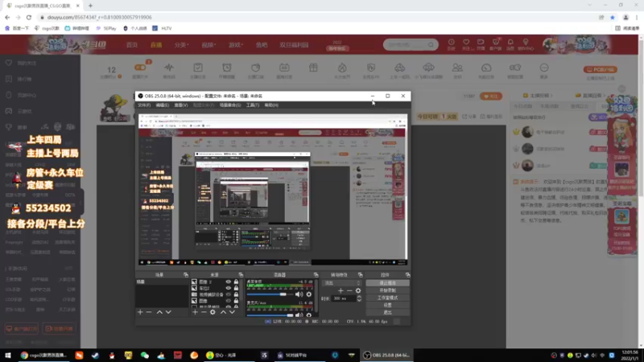
Task: Open OBS 工具(T) menu
Action: pos(253,105)
